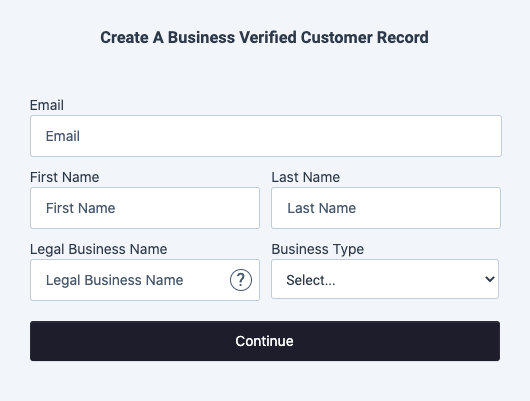Open the Business Type dropdown
530x401 pixels.
[385, 279]
